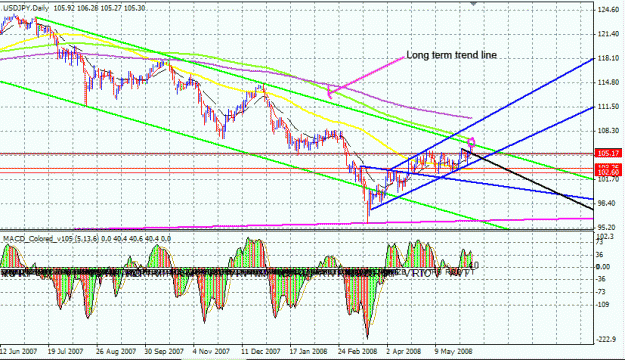Click the 111.50 price axis label
The width and height of the screenshot is (625, 360).
609,106
